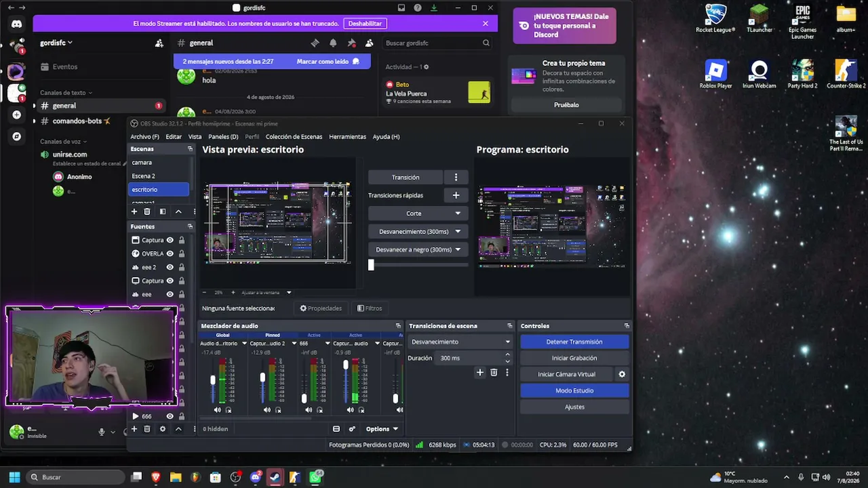Click Discord Deshabilitar streamer mode button
The image size is (868, 488).
[366, 24]
